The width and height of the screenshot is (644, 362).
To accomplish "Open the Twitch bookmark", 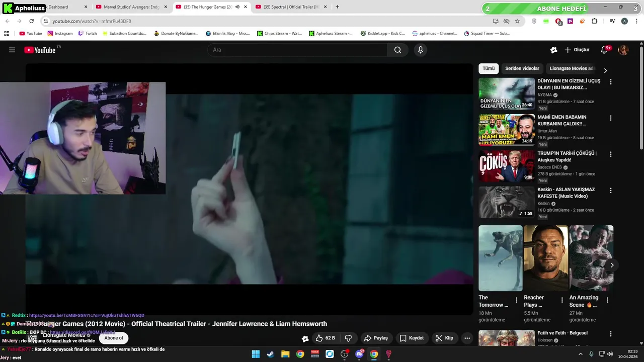I will (x=87, y=34).
